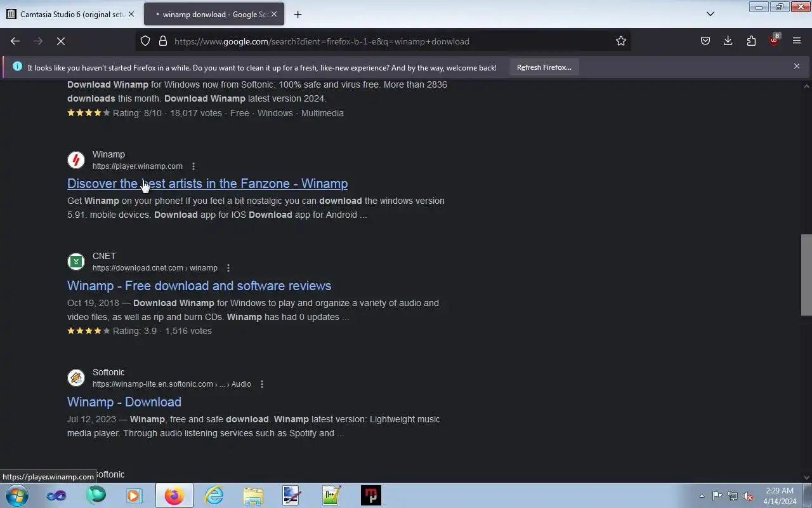This screenshot has width=812, height=508.
Task: Click the Winamp site favicon
Action: [x=76, y=160]
